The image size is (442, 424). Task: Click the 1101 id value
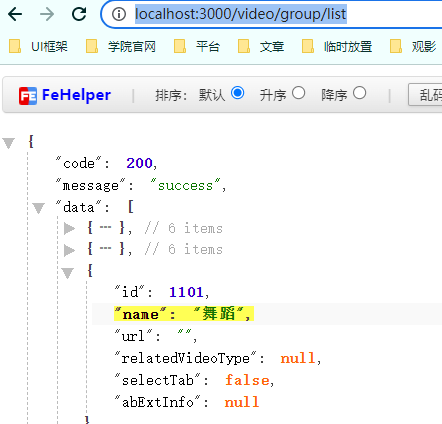[x=186, y=292]
